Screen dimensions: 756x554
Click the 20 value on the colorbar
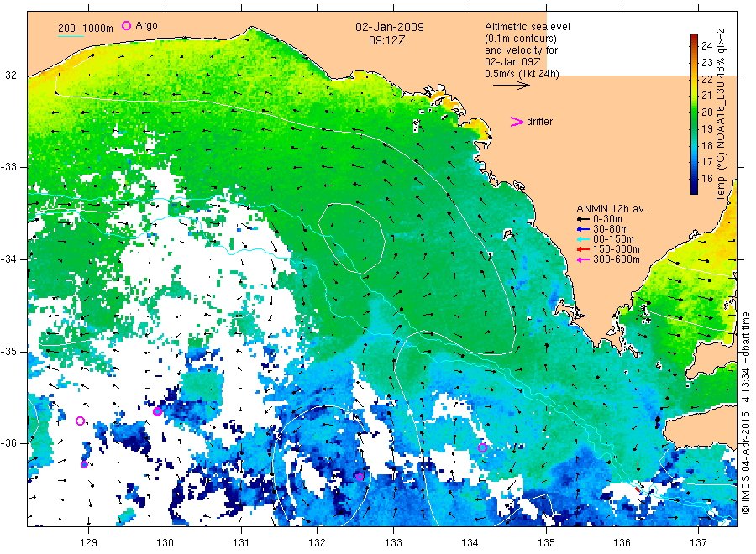point(706,112)
